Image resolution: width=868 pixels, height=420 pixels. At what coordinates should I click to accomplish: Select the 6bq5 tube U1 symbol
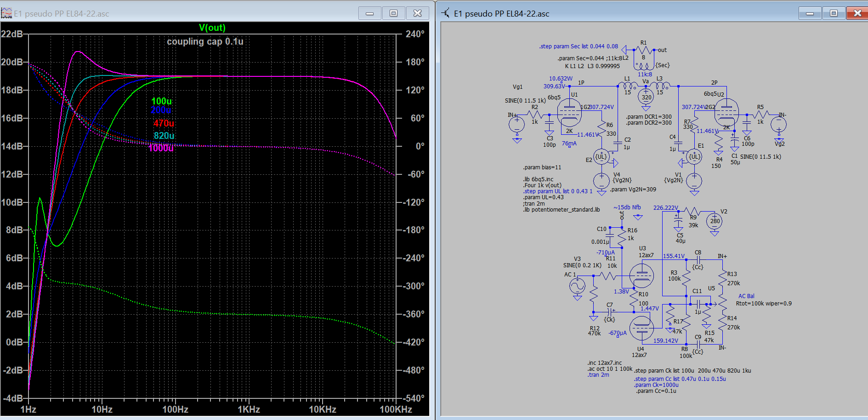tap(569, 113)
